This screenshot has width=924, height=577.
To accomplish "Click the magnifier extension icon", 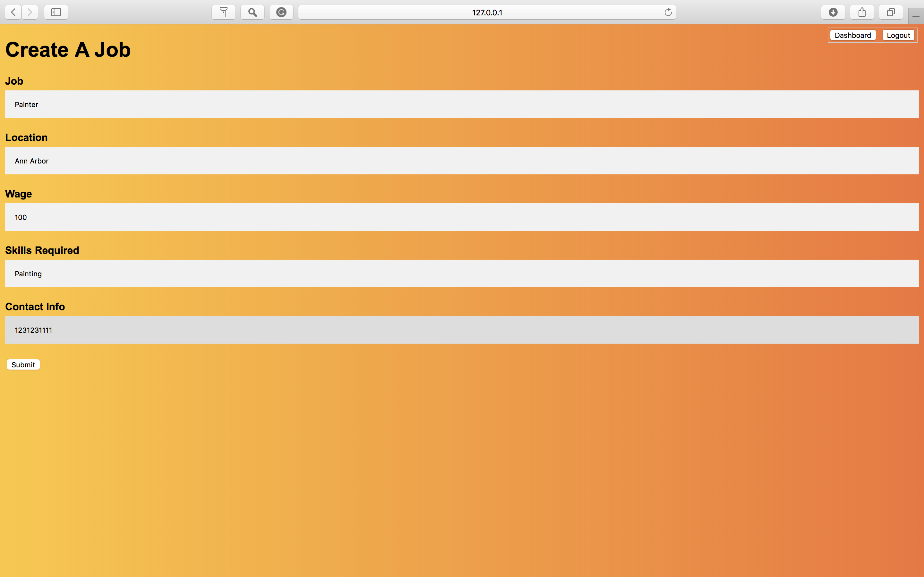I will click(x=252, y=12).
